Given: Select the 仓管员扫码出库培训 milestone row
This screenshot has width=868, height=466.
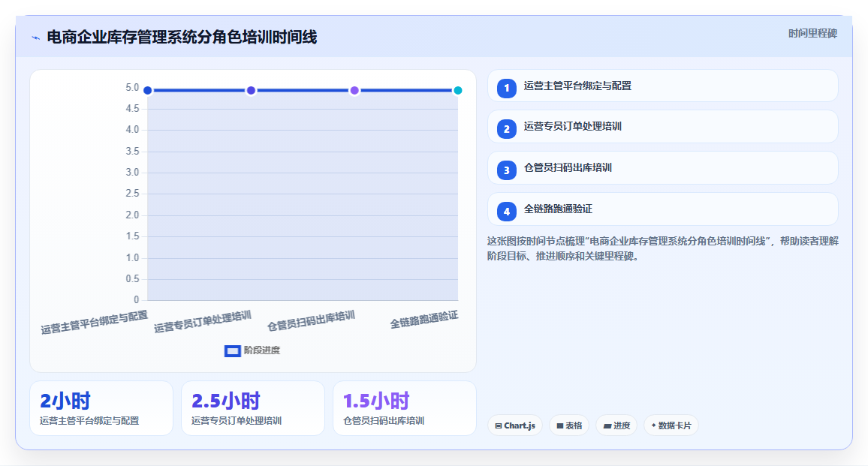Looking at the screenshot, I should [x=662, y=167].
